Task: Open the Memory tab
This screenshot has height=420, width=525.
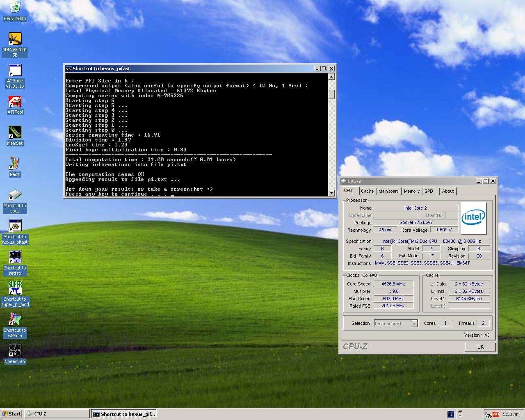Action: pos(412,191)
